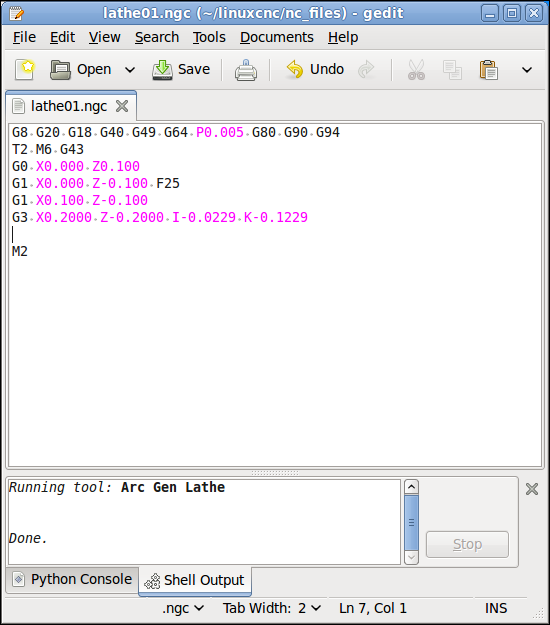Click the shell output scrollbar thumb
This screenshot has height=625, width=550.
point(411,522)
